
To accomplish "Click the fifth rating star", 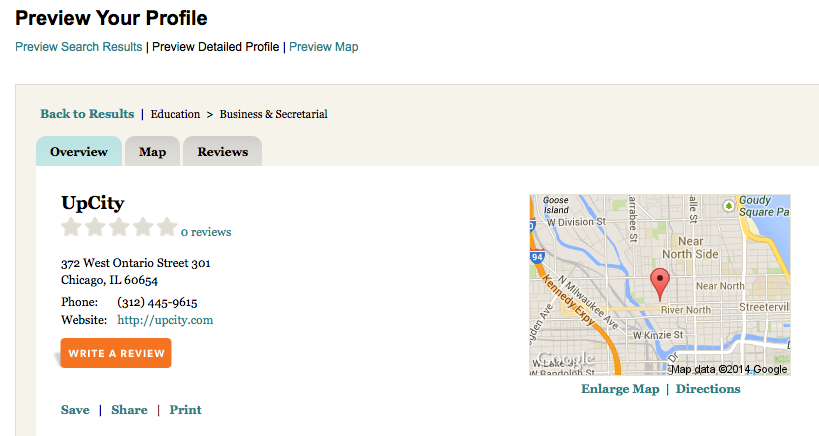I will 166,228.
